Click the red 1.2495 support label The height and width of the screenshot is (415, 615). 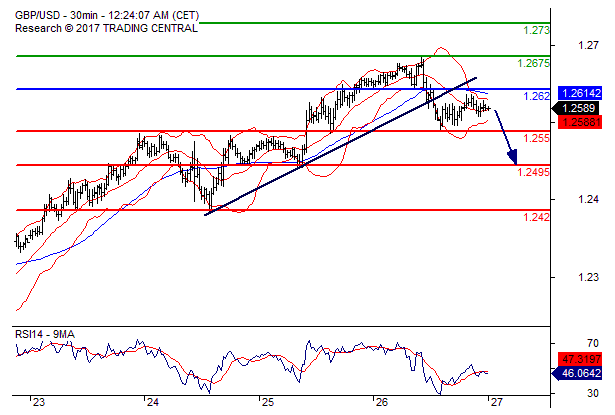[x=533, y=172]
